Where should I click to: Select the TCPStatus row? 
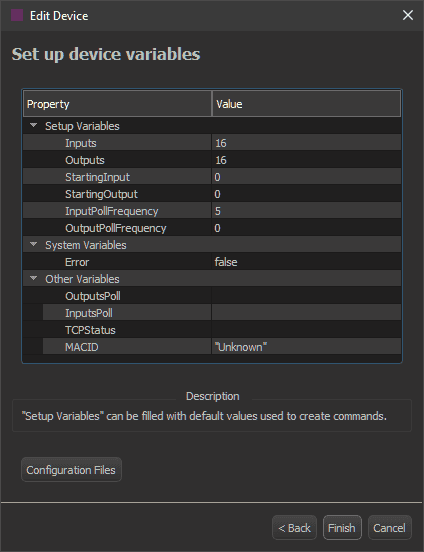click(212, 330)
